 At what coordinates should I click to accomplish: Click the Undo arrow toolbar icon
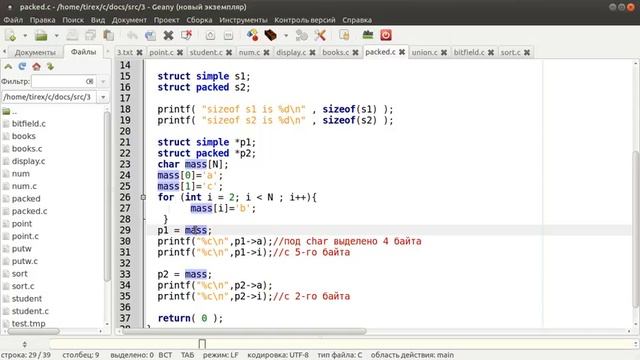[x=132, y=36]
